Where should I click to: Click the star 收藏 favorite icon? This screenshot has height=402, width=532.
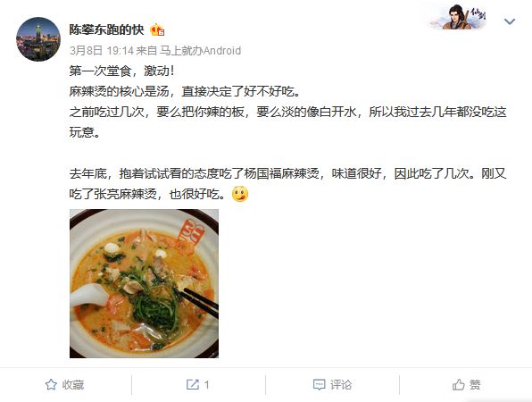pyautogui.click(x=51, y=385)
